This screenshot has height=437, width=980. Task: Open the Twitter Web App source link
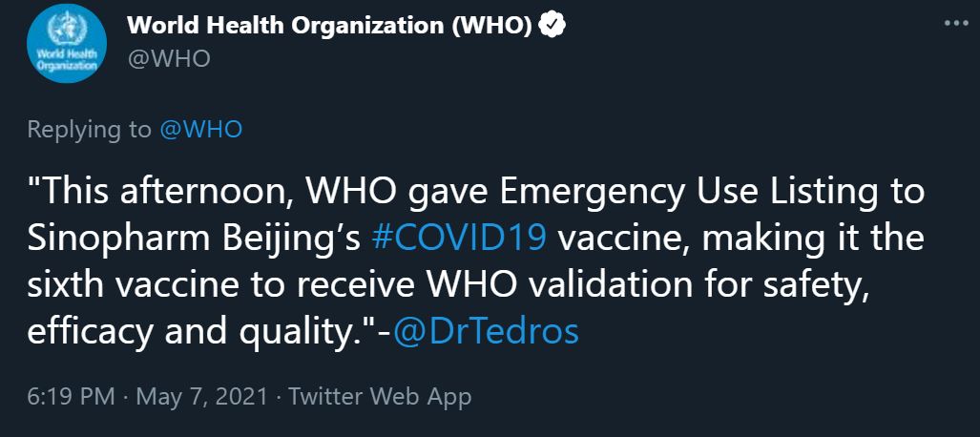click(380, 397)
